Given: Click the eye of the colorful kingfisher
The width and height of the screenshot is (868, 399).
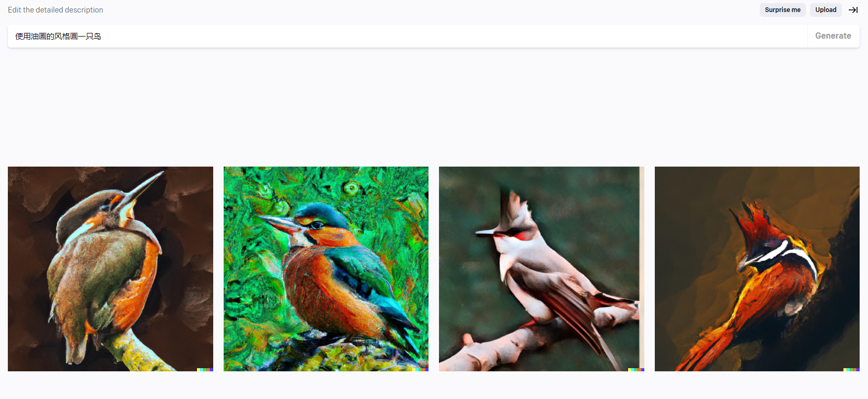Looking at the screenshot, I should tap(317, 225).
